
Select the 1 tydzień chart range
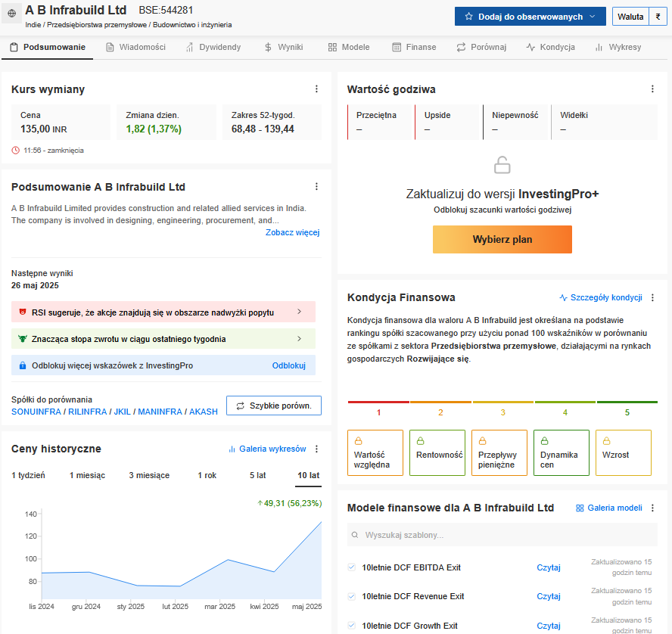point(28,475)
